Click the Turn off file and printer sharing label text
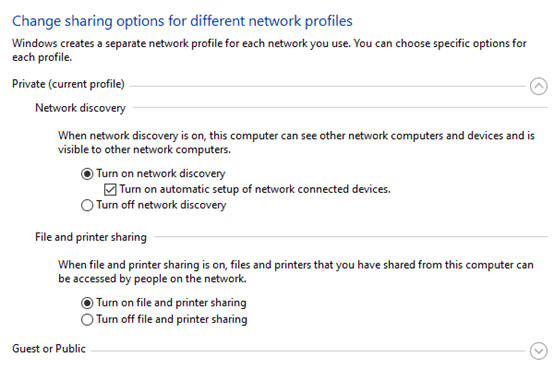Viewport: 554px width, 369px height. (172, 319)
